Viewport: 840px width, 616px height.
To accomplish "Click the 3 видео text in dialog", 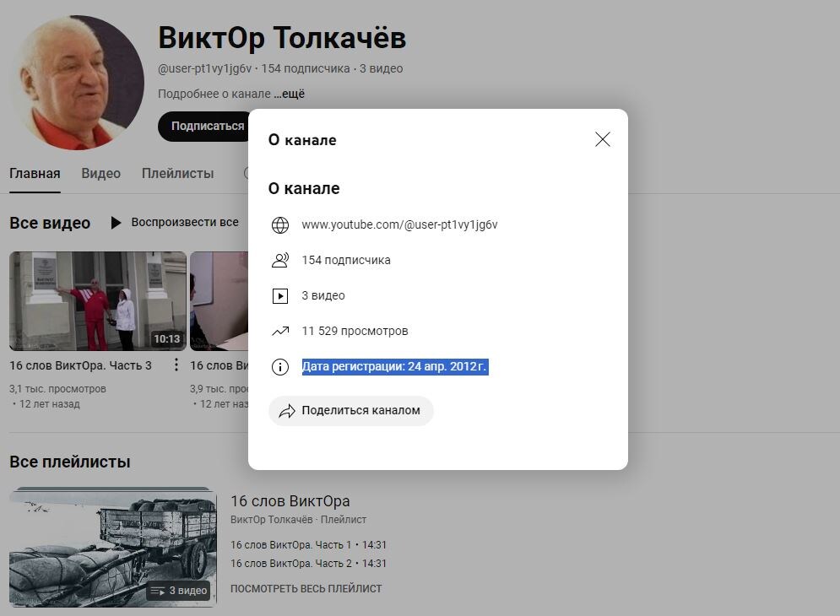I will [323, 295].
